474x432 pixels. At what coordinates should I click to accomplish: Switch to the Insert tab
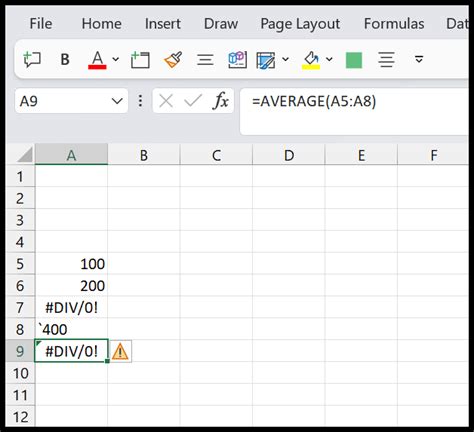(x=163, y=24)
